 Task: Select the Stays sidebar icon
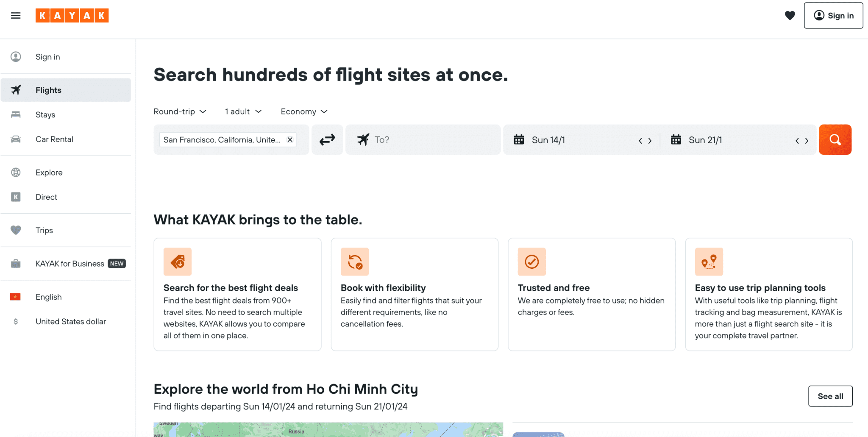coord(16,114)
